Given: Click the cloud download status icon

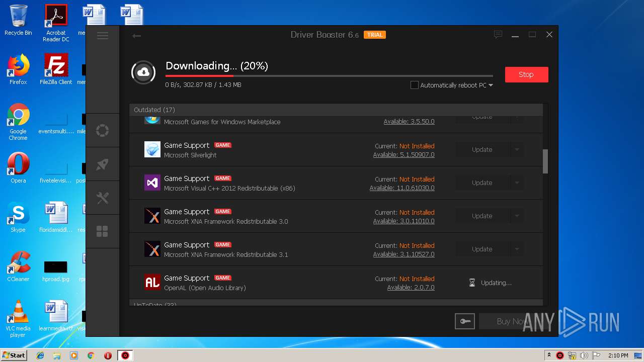Looking at the screenshot, I should coord(143,72).
